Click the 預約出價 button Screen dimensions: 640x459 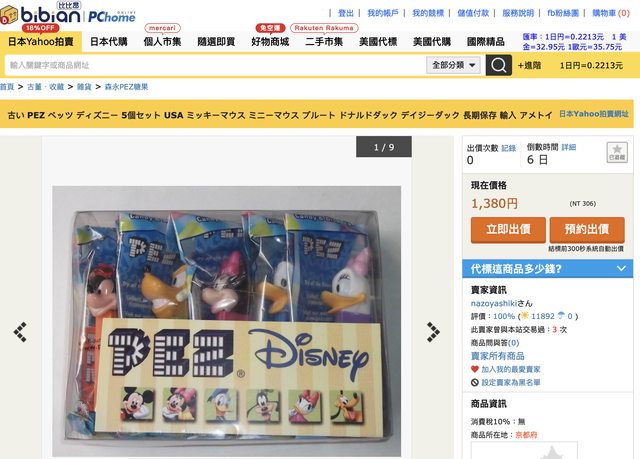[x=587, y=230]
